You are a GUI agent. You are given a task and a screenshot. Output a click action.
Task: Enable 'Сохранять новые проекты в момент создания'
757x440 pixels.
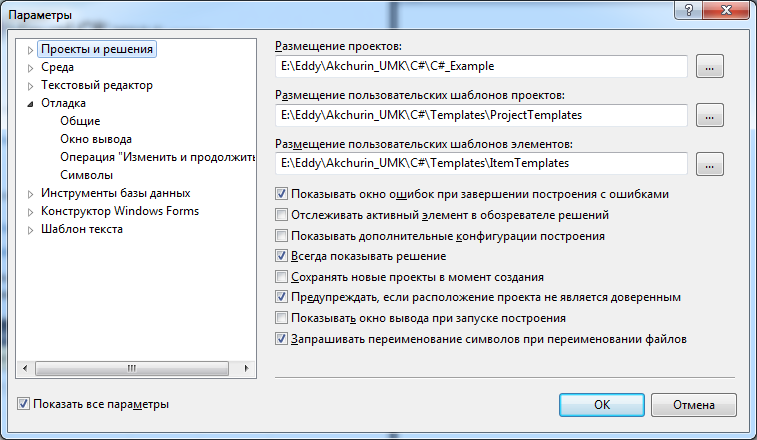[281, 277]
